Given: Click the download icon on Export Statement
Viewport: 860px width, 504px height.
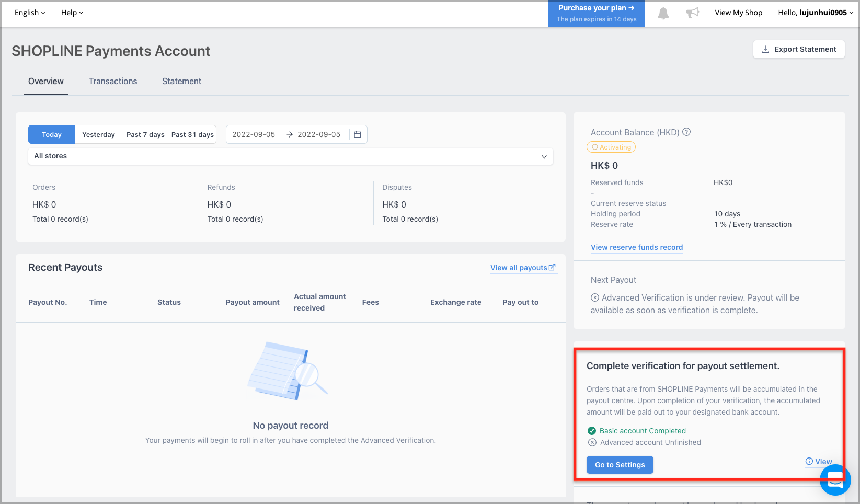Looking at the screenshot, I should click(x=765, y=49).
